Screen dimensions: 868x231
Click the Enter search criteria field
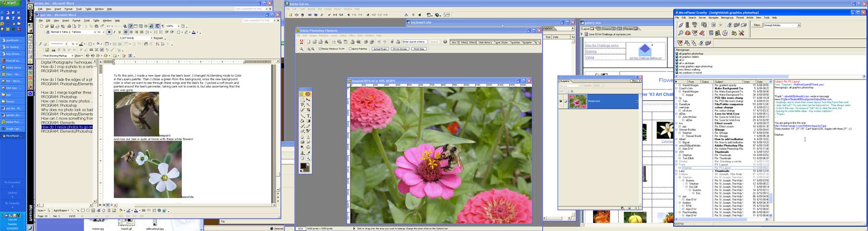pyautogui.click(x=415, y=42)
